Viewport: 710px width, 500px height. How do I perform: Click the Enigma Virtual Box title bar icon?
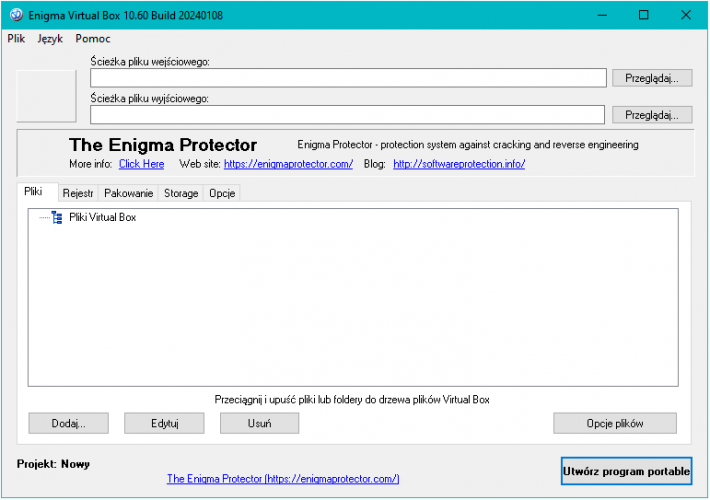pyautogui.click(x=16, y=15)
